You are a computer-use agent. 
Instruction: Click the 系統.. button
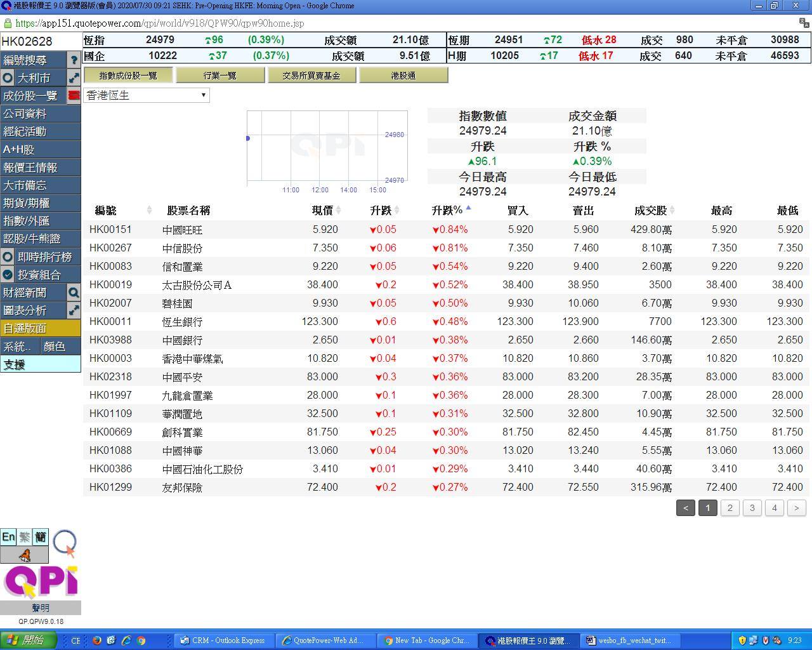pyautogui.click(x=20, y=347)
